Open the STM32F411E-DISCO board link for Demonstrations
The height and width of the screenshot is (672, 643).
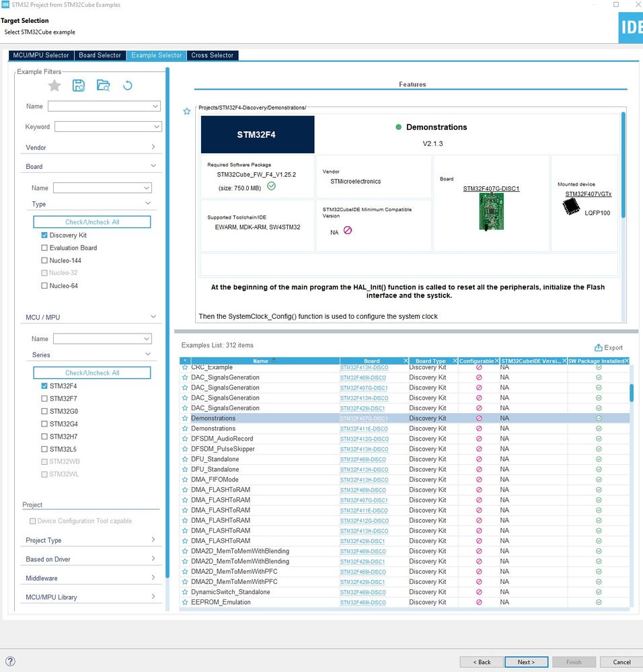coord(364,429)
